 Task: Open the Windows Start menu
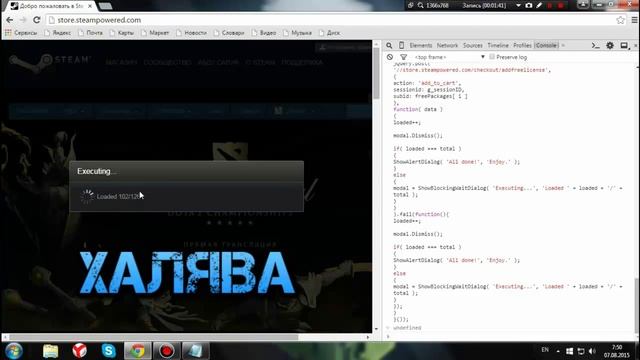[14, 351]
